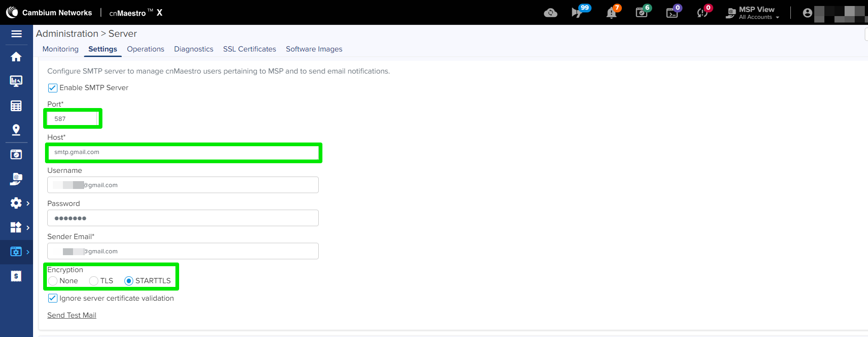Open terminal console icon with 0 badge
The height and width of the screenshot is (337, 868).
tap(673, 12)
